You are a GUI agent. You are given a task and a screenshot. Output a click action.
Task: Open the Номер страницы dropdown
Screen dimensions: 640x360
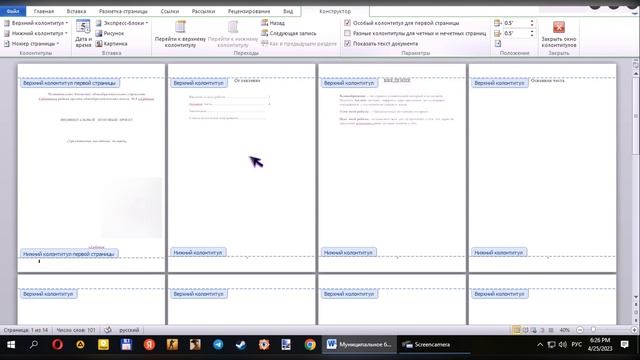32,44
